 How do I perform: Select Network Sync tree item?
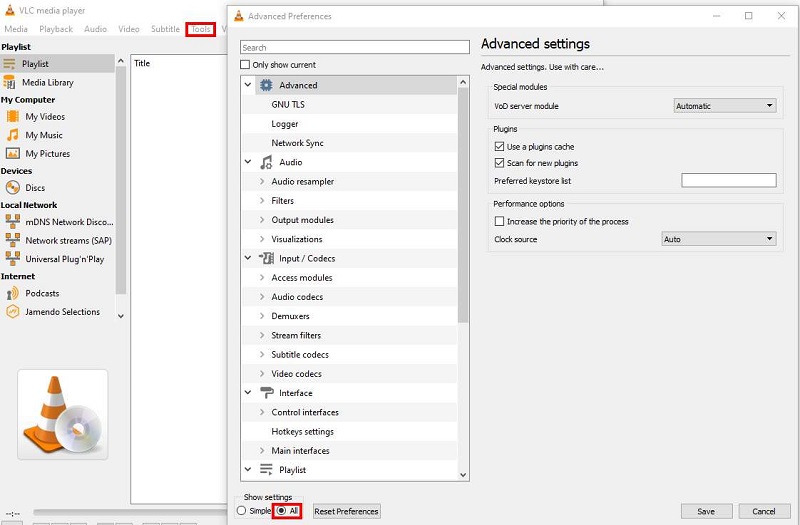[297, 143]
